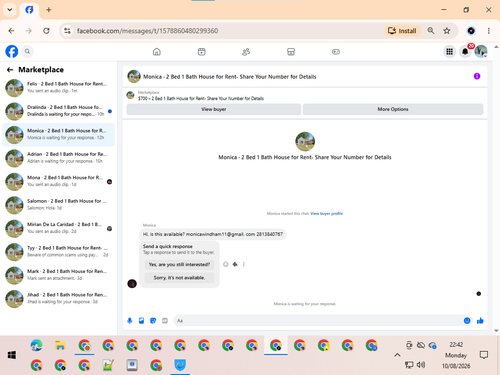This screenshot has width=500, height=375.
Task: Click the taskbar clock showing 22:42
Action: (x=456, y=345)
